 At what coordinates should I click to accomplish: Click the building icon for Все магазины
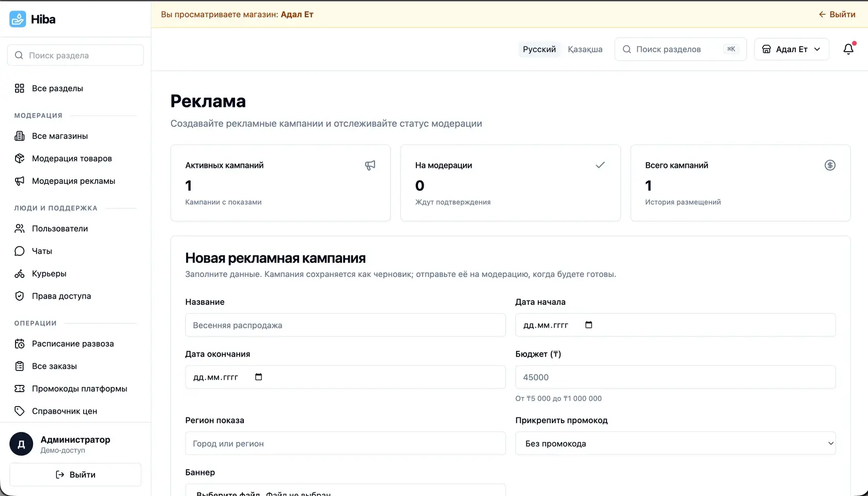pyautogui.click(x=20, y=136)
